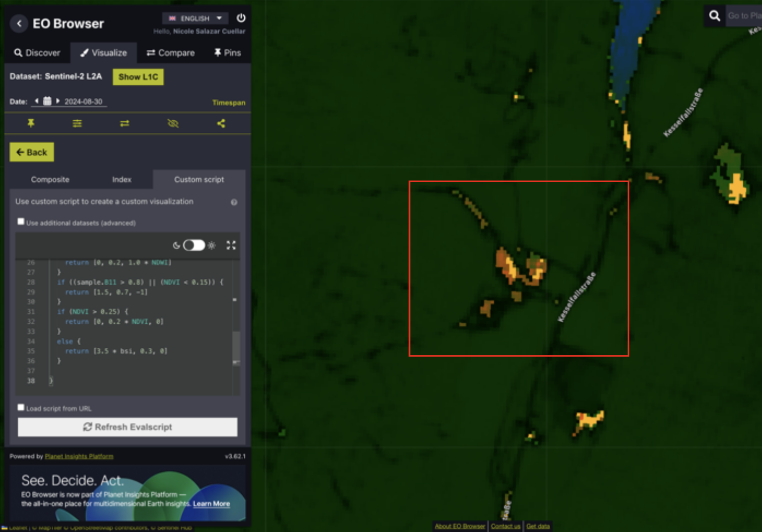Open the English language dropdown

coord(195,18)
